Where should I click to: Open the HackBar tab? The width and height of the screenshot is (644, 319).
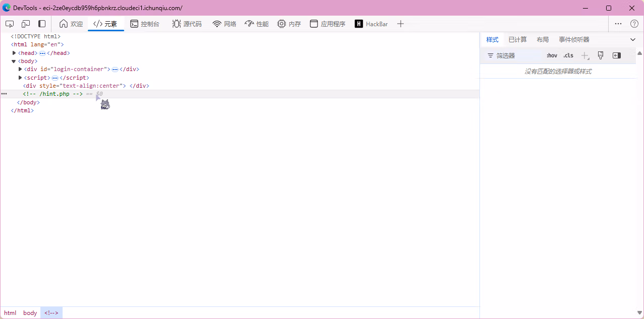point(371,24)
